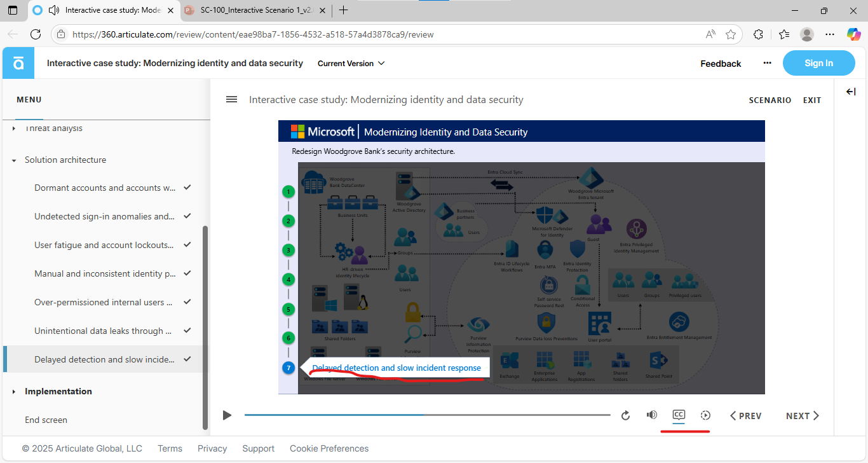
Task: Click the Sign In button
Action: [x=818, y=63]
